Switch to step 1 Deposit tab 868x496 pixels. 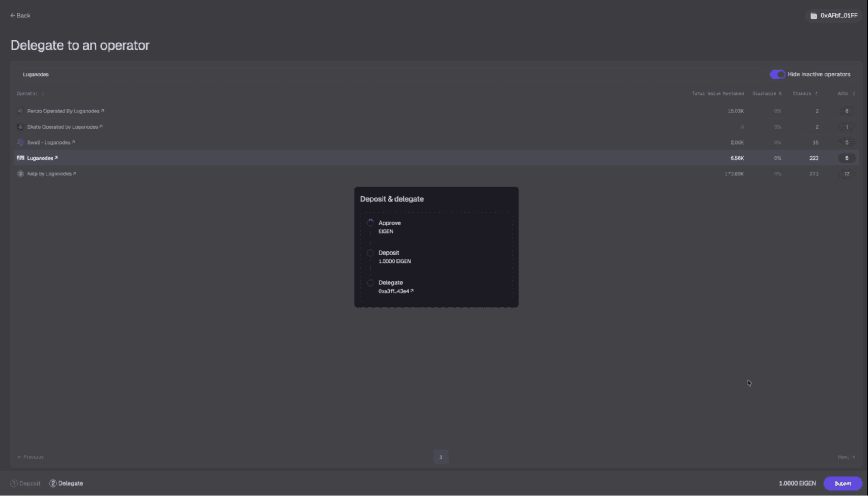point(25,483)
